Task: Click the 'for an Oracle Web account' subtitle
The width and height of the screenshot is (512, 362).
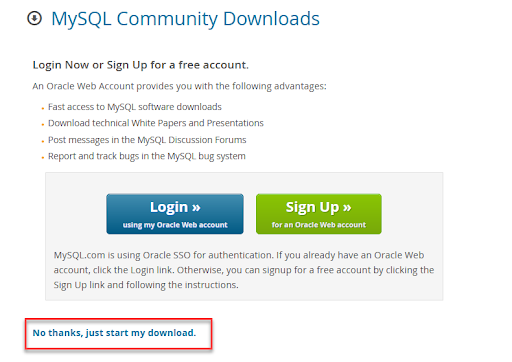Action: 319,225
